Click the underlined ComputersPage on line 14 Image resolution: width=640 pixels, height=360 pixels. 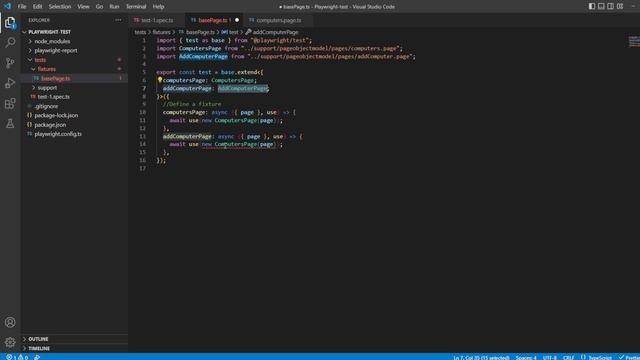236,144
